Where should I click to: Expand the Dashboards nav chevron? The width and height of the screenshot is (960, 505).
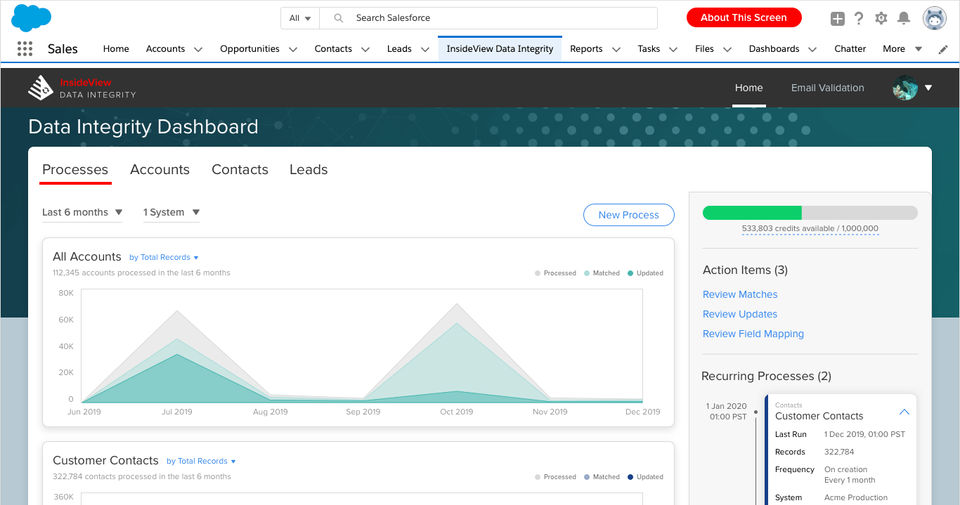pos(812,50)
